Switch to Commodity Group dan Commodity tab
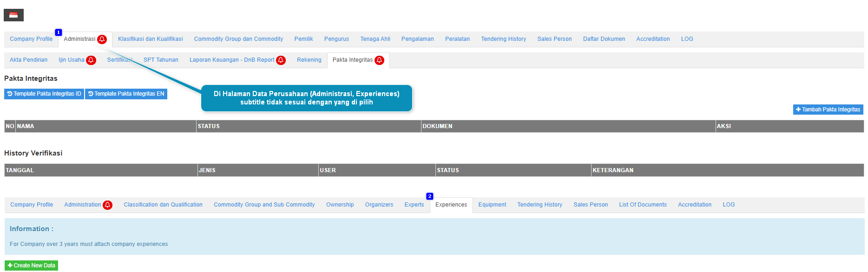Image resolution: width=868 pixels, height=272 pixels. pyautogui.click(x=238, y=39)
